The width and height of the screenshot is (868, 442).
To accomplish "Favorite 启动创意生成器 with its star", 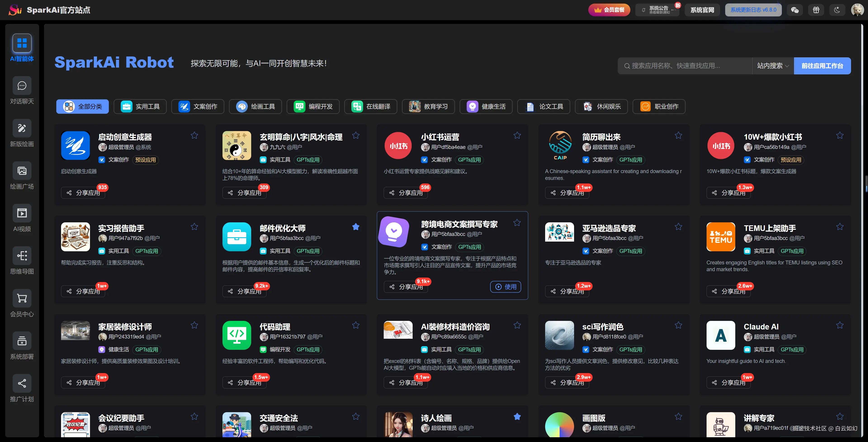I will (x=194, y=135).
